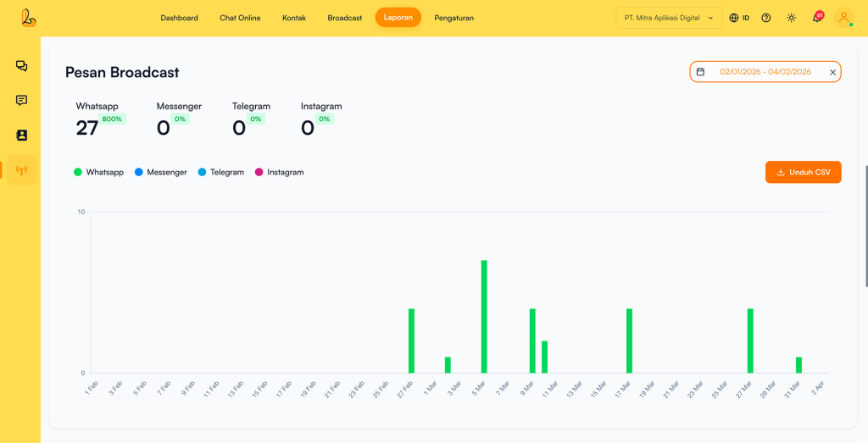Hide the Telegram series in legend

click(x=221, y=172)
